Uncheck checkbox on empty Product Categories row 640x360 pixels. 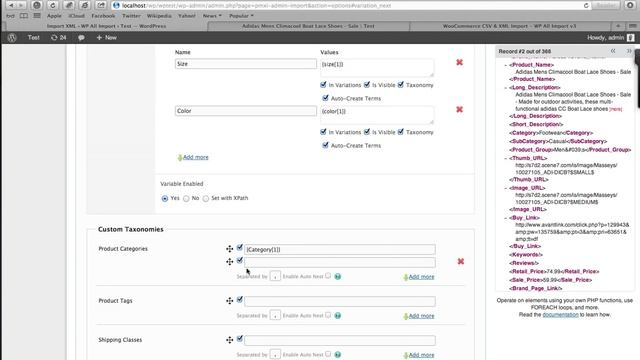click(x=240, y=260)
